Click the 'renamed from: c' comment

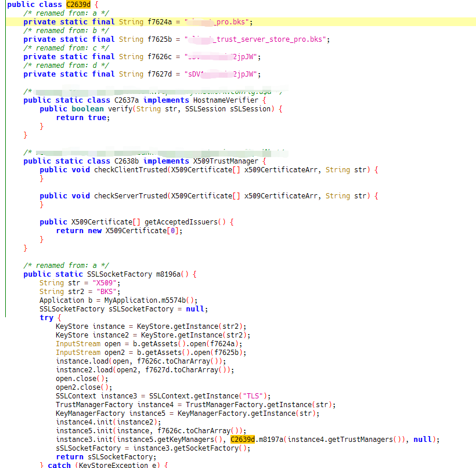tap(66, 48)
